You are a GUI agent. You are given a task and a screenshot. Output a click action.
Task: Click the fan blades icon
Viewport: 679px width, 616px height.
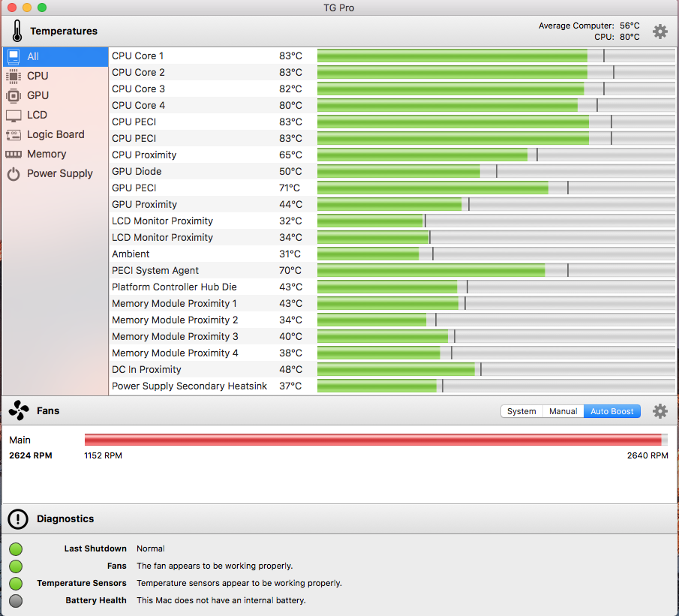pos(19,410)
